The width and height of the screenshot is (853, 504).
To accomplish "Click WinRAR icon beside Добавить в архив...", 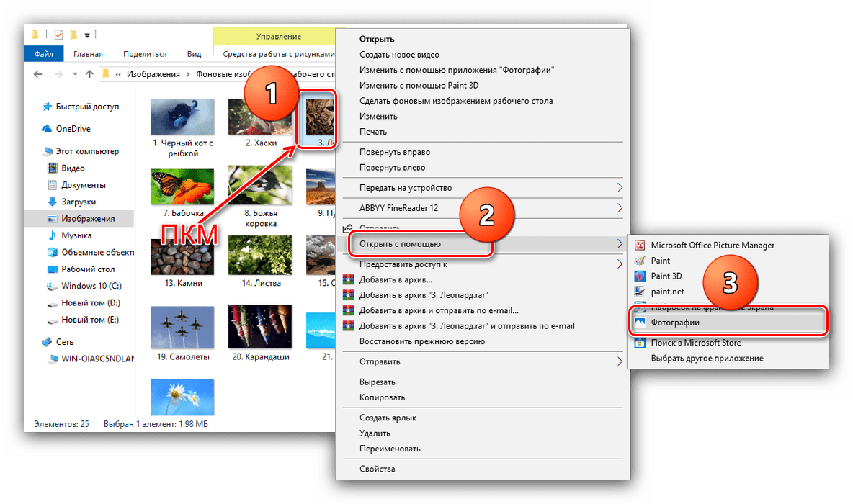I will [348, 279].
